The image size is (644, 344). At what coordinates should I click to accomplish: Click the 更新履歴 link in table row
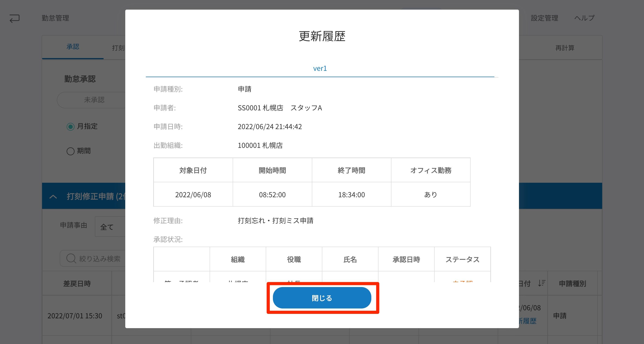pos(527,321)
